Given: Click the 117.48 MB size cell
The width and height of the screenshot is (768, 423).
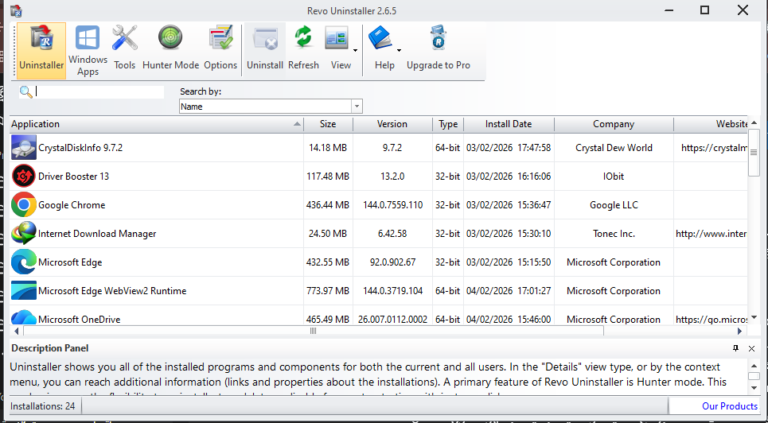Looking at the screenshot, I should pos(328,176).
